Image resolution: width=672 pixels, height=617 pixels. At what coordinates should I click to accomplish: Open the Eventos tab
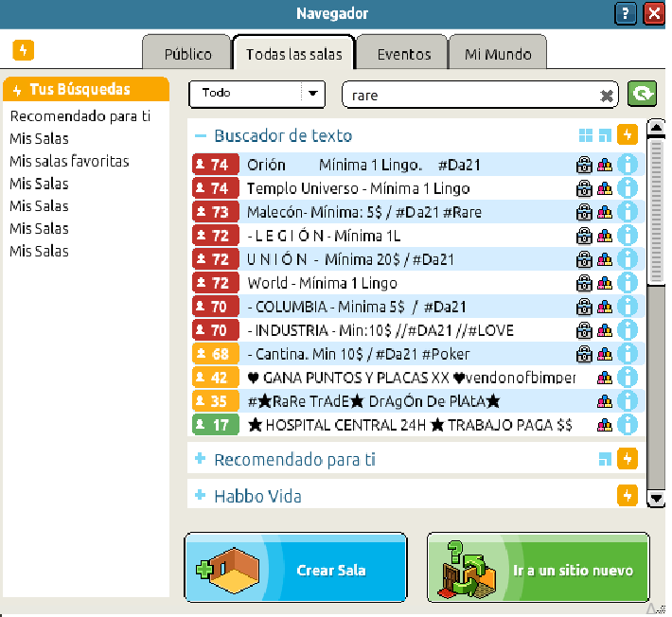pos(403,53)
